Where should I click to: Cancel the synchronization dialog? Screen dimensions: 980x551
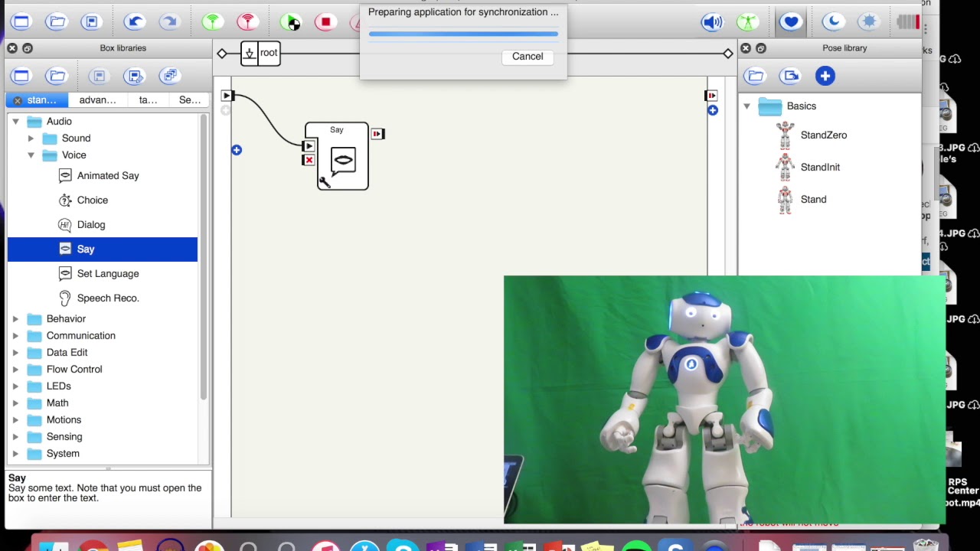[528, 56]
